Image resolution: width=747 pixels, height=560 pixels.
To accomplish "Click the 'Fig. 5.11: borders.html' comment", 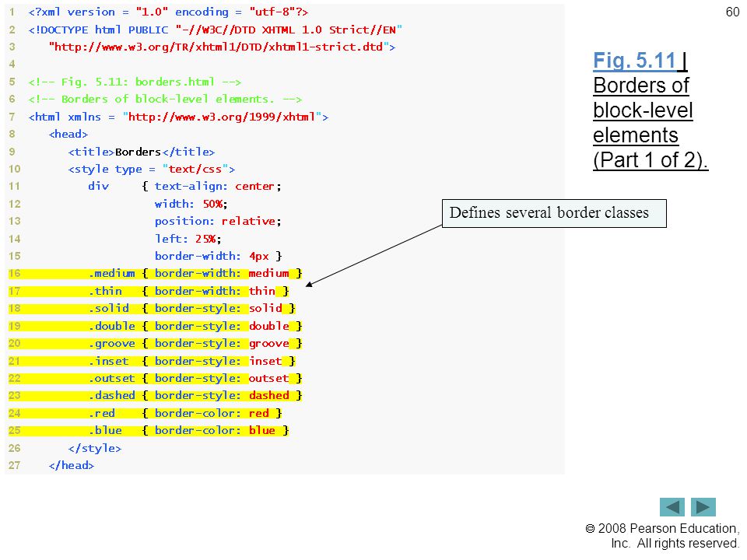I will [135, 82].
